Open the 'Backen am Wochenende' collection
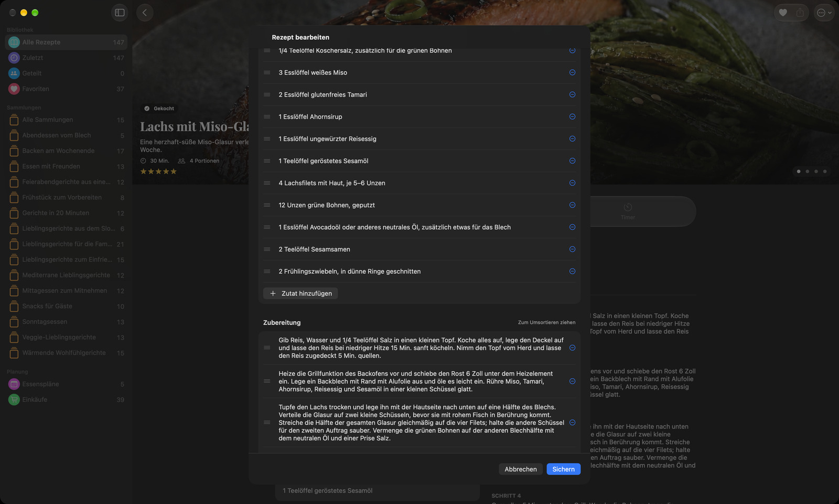Viewport: 839px width, 504px height. 66,151
